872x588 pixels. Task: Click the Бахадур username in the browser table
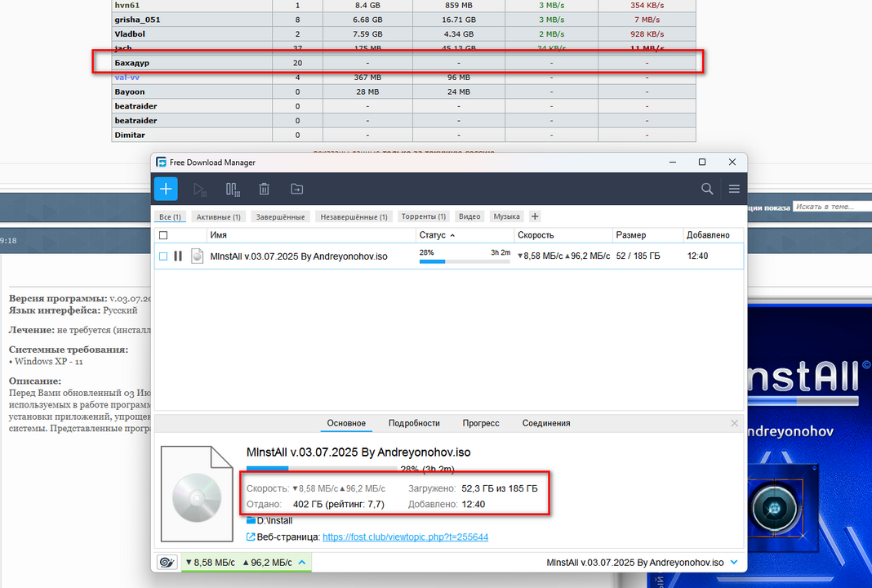point(131,63)
